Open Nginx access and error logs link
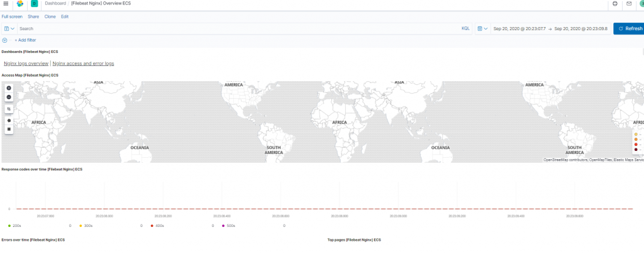Image resolution: width=644 pixels, height=254 pixels. tap(84, 63)
